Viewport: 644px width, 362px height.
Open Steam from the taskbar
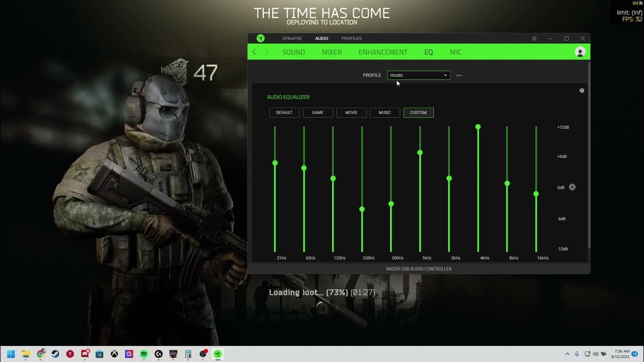55,354
